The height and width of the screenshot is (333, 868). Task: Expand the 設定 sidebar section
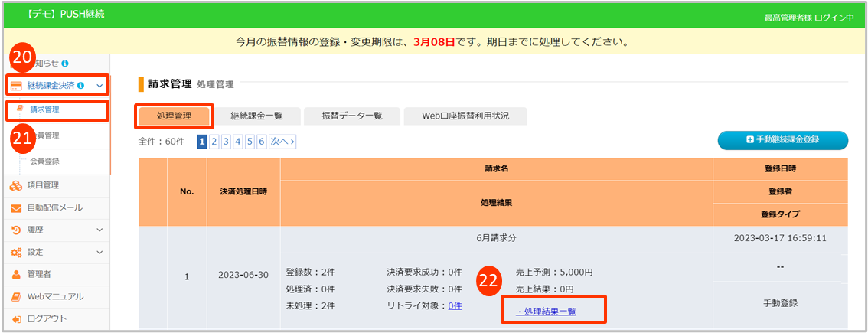tap(100, 252)
